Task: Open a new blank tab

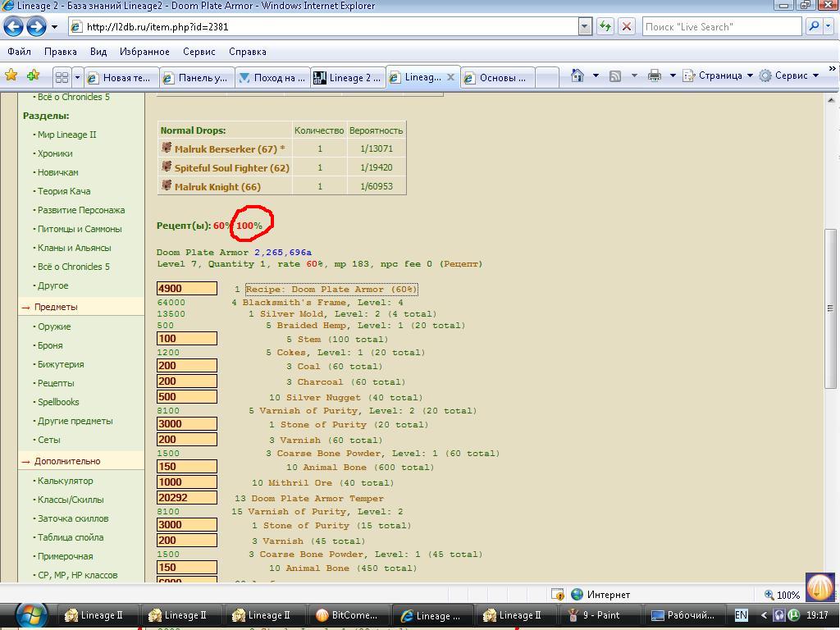Action: coord(547,78)
